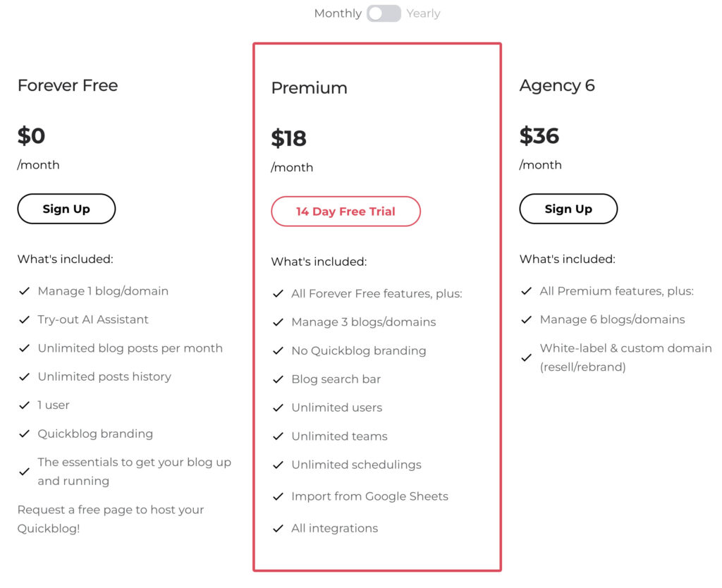Toggle the checkmark next to Quickblog branding

[x=24, y=434]
